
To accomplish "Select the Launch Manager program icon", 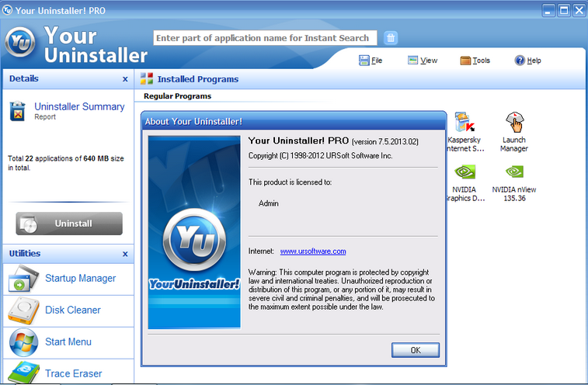I will 514,122.
